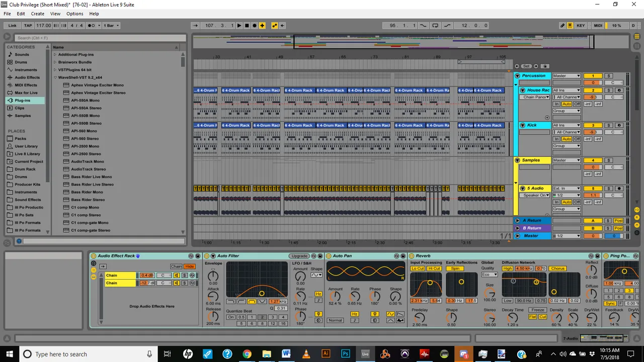644x362 pixels.
Task: Open 5 Audio input type Ext. In dropdown
Action: pyautogui.click(x=567, y=189)
